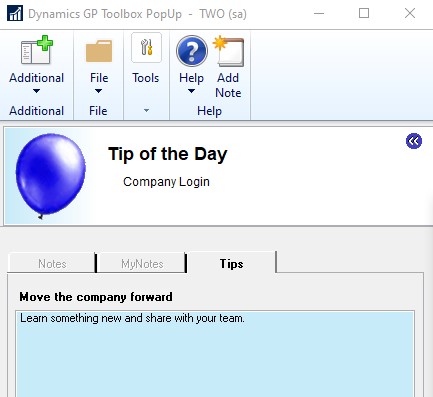
Task: Expand the File dropdown arrow
Action: click(x=98, y=91)
